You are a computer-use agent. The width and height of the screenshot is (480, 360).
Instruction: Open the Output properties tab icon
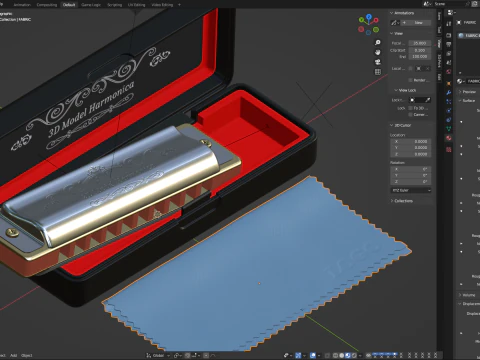(x=449, y=44)
